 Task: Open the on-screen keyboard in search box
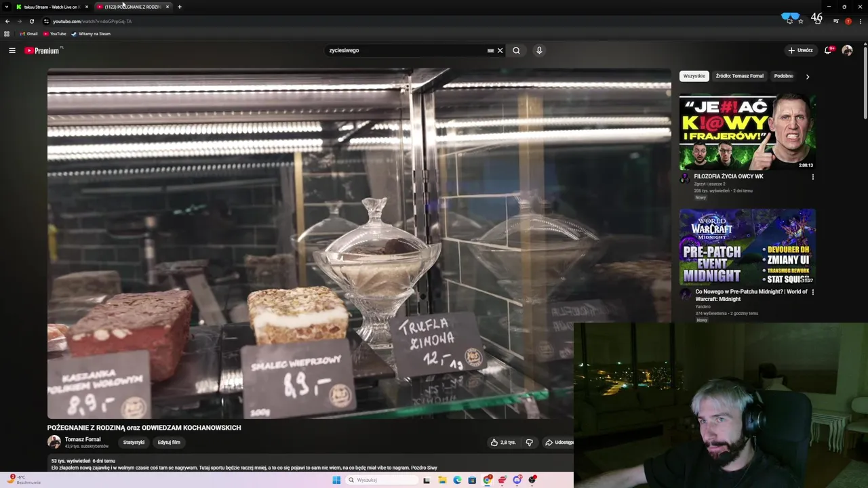490,50
